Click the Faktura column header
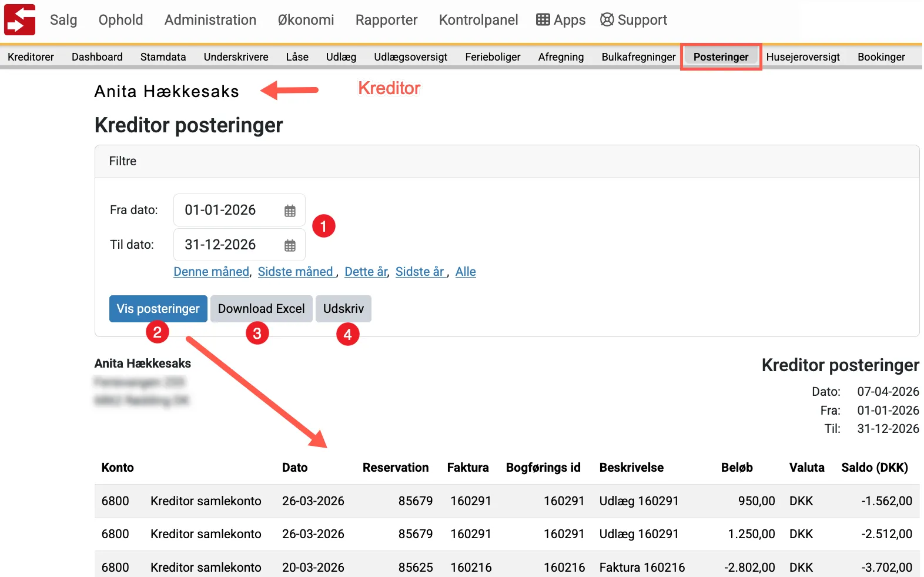The height and width of the screenshot is (577, 924). [x=468, y=468]
